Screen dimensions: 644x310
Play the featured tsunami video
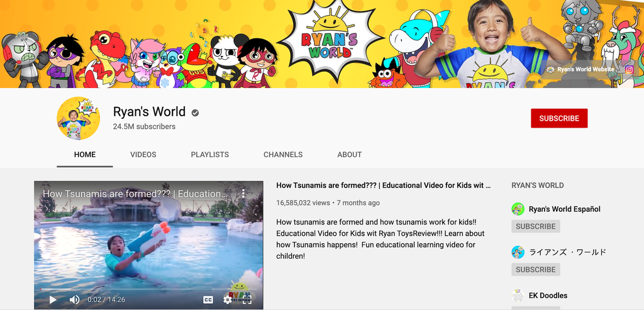[x=53, y=300]
